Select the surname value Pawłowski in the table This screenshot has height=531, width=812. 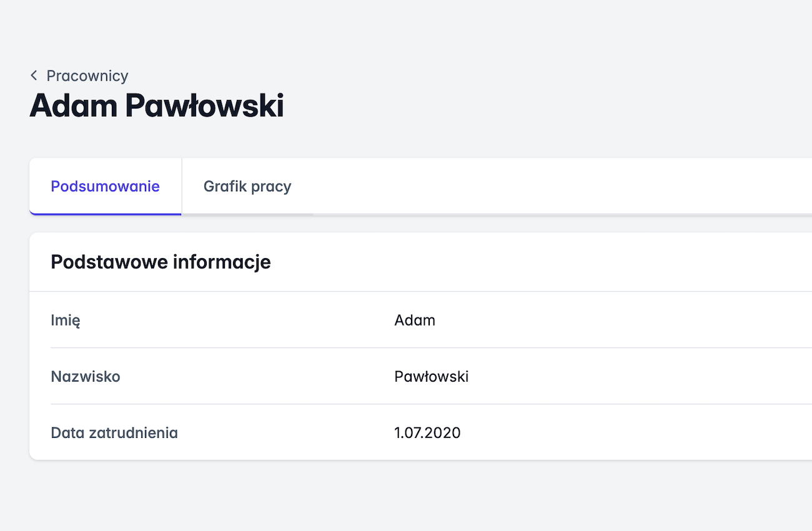(431, 377)
